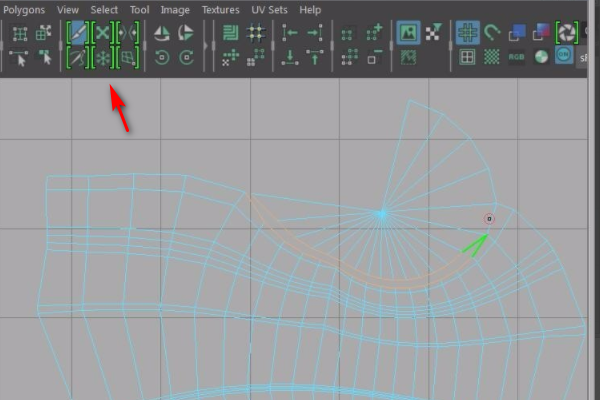Toggle shaded UV display (blue square icon)

(517, 33)
